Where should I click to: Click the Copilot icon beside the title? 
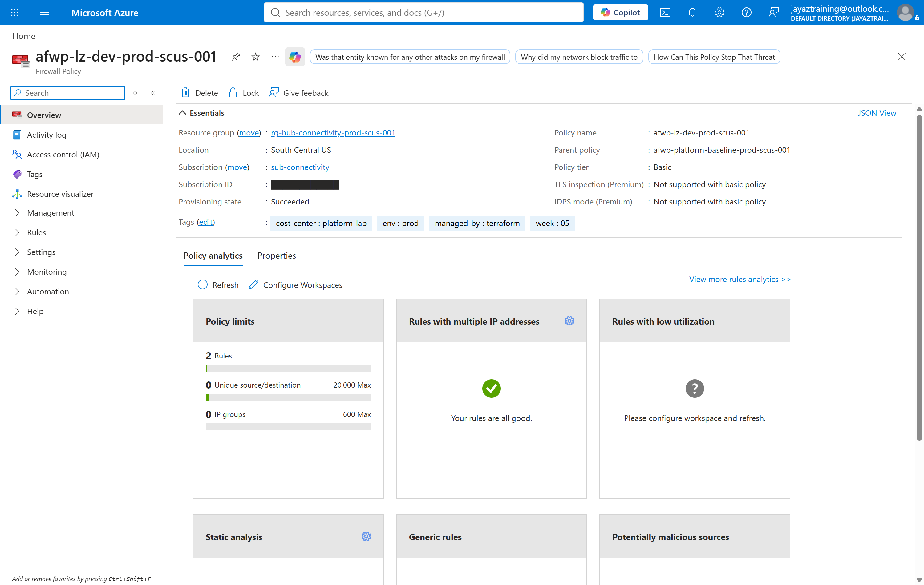pos(295,57)
